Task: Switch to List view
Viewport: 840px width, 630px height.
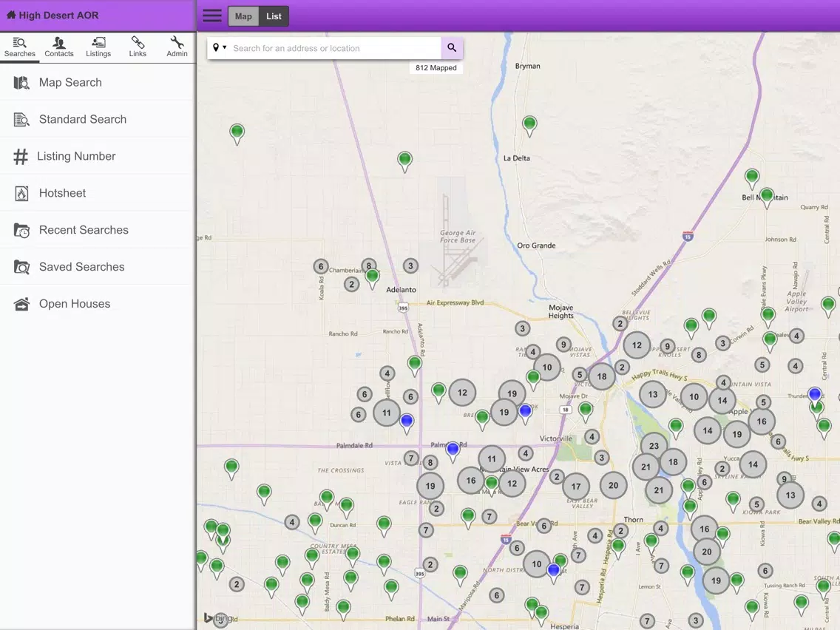Action: point(274,16)
